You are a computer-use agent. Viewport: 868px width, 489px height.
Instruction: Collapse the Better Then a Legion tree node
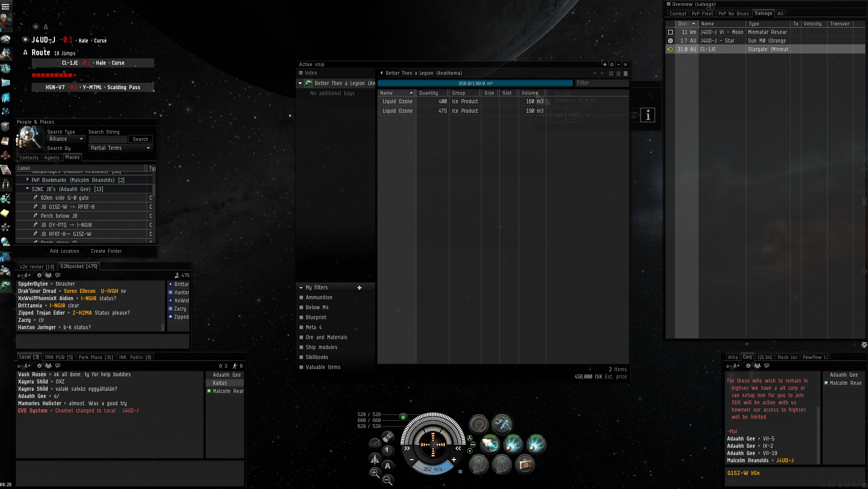point(300,83)
